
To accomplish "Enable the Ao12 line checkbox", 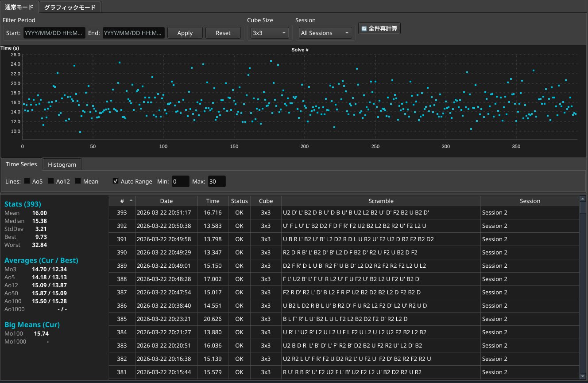I will click(x=51, y=181).
